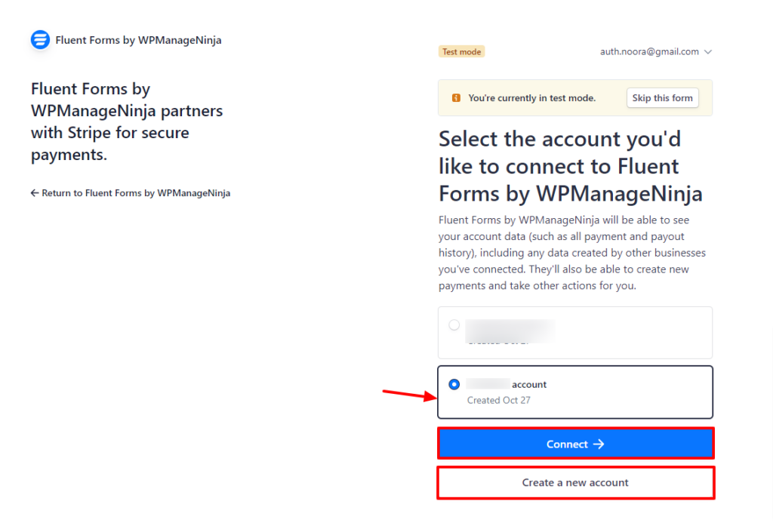Screen dimensions: 773x532
Task: Click the back arrow beside Return to Fluent Forms
Action: point(35,193)
